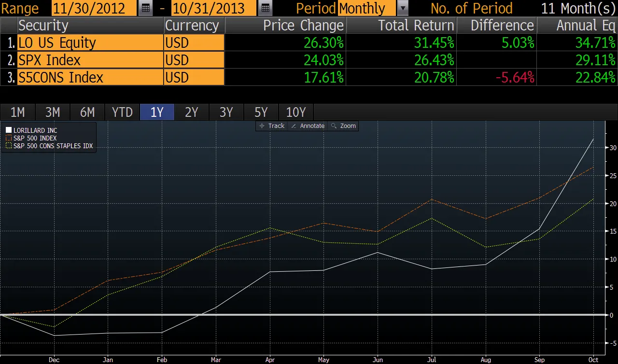This screenshot has width=618, height=364.
Task: Expand the Period Monthly dropdown arrow
Action: tap(403, 8)
